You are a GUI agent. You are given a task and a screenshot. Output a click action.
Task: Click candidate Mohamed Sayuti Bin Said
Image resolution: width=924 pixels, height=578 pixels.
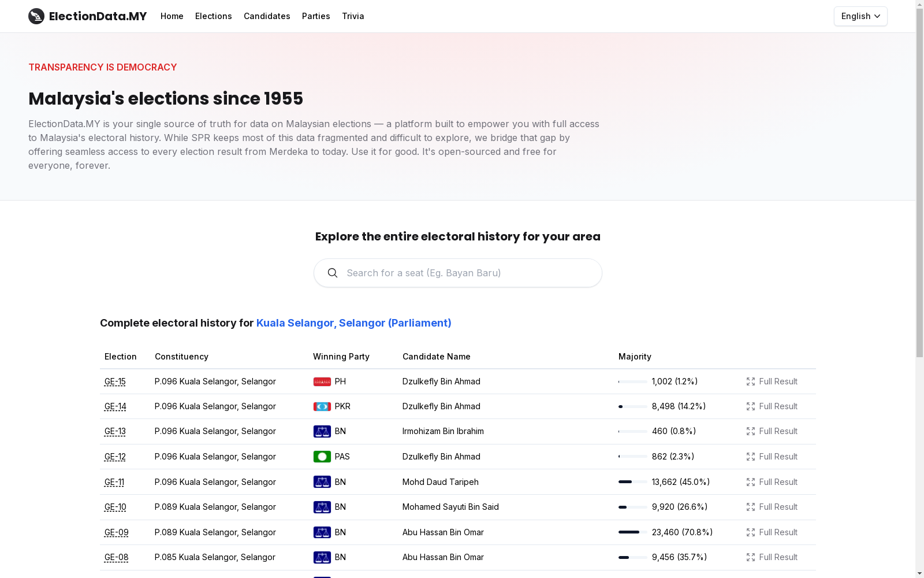coord(450,507)
